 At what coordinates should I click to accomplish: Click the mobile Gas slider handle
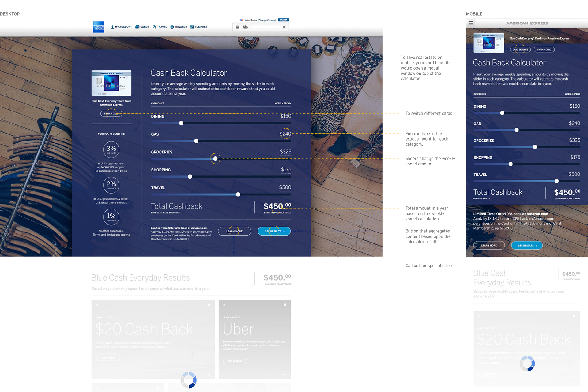click(517, 130)
